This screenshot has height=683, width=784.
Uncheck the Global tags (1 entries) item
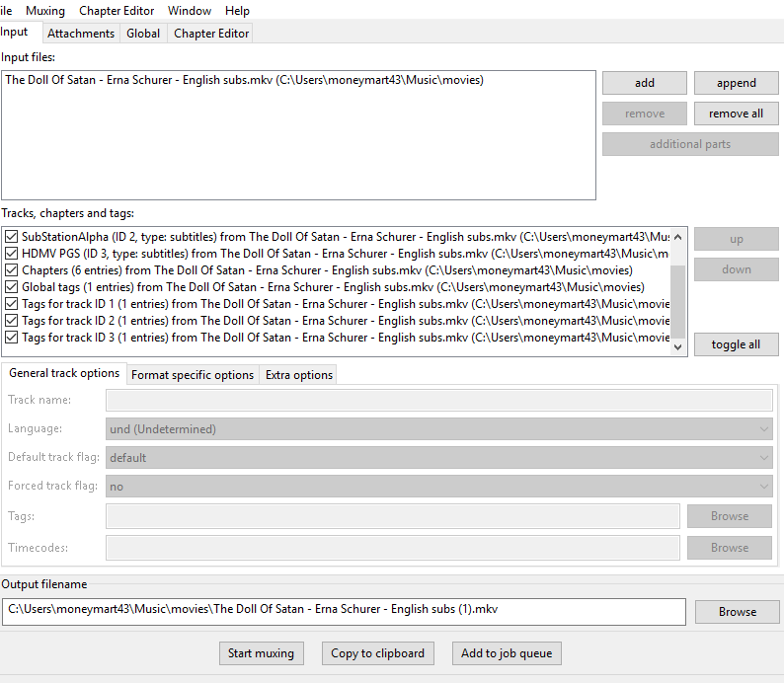12,287
